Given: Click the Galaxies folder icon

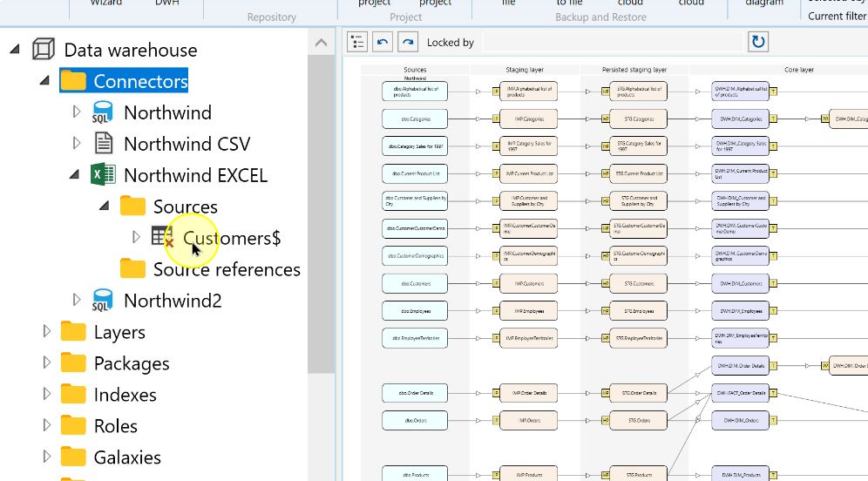Looking at the screenshot, I should 73,457.
